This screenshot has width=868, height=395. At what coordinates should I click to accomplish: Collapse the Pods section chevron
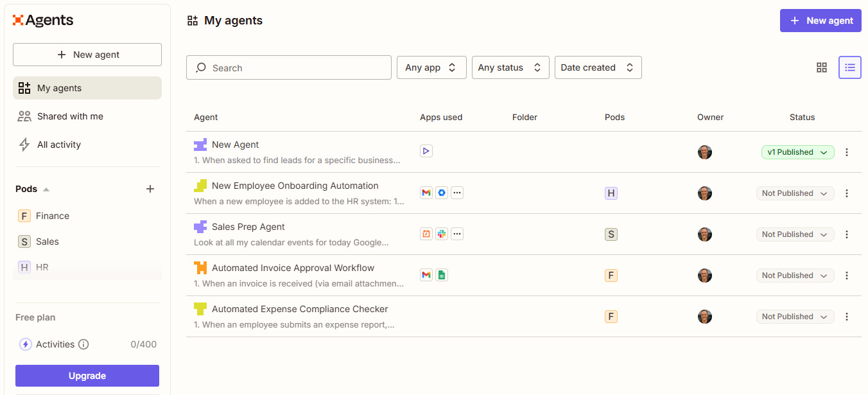click(45, 188)
